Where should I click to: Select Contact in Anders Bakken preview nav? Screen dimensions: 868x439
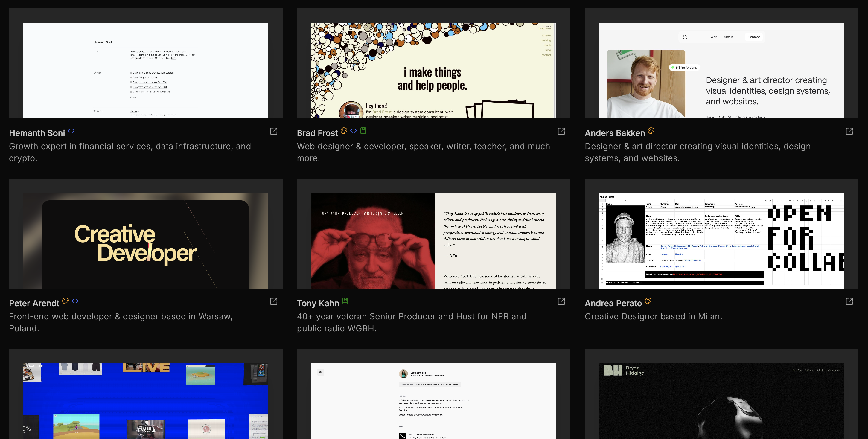(753, 37)
